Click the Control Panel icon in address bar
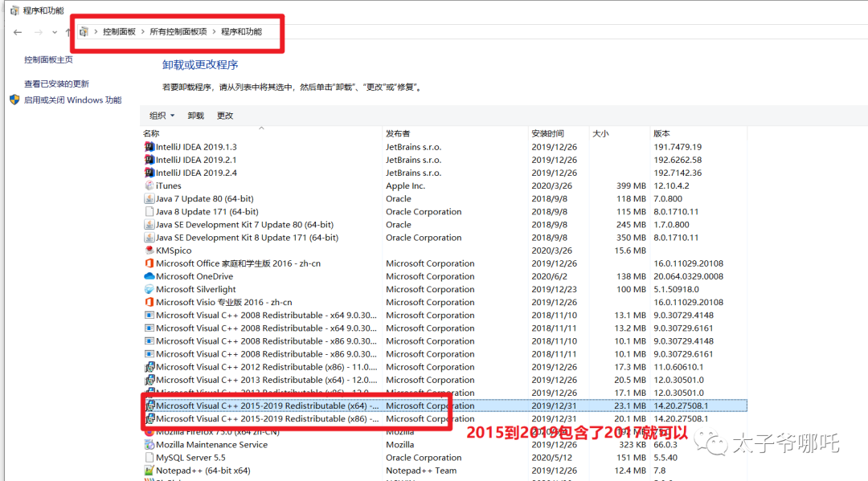 84,31
